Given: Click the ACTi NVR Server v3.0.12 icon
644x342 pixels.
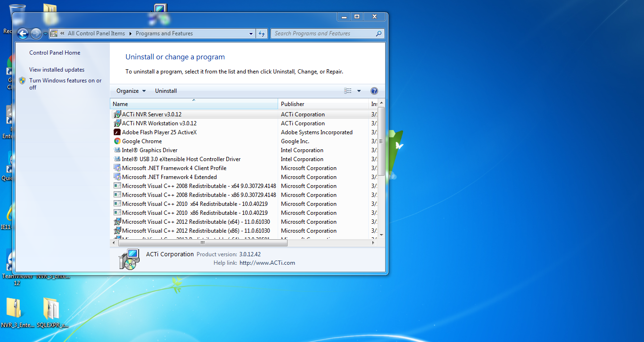Looking at the screenshot, I should click(x=117, y=114).
